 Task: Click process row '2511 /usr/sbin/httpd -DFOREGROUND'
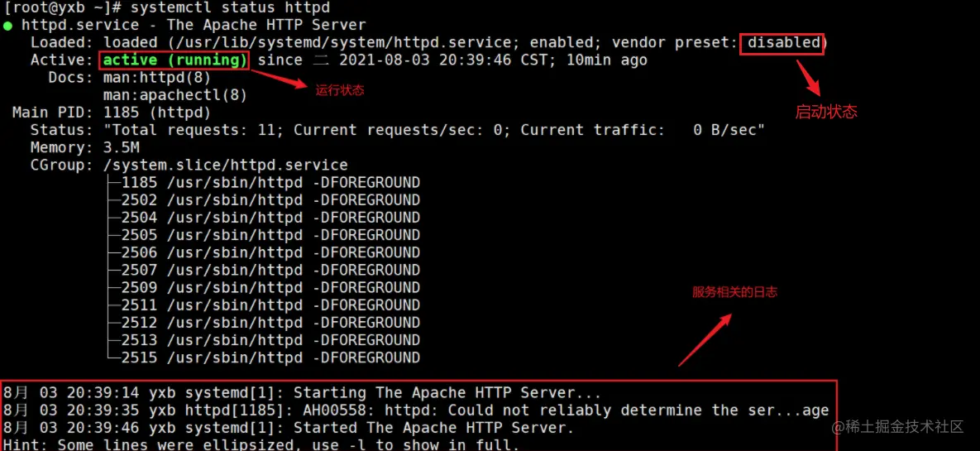pos(270,306)
